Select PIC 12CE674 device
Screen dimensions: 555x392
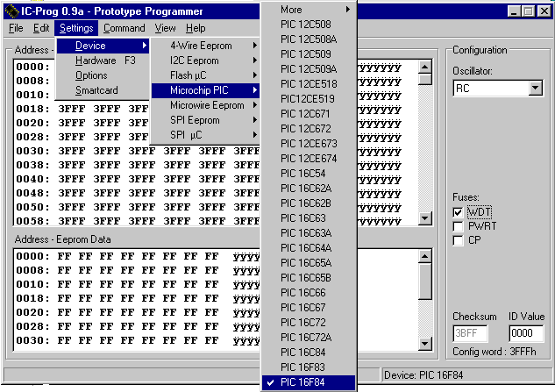pyautogui.click(x=309, y=159)
